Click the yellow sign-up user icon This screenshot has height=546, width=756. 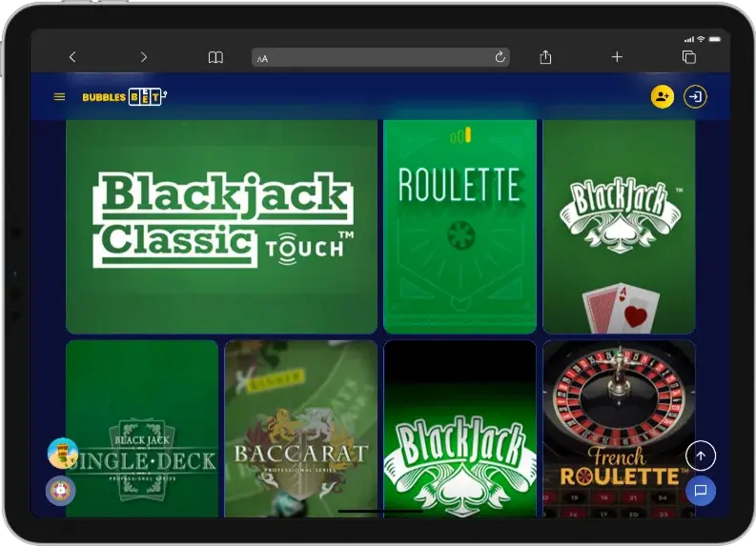(x=662, y=96)
